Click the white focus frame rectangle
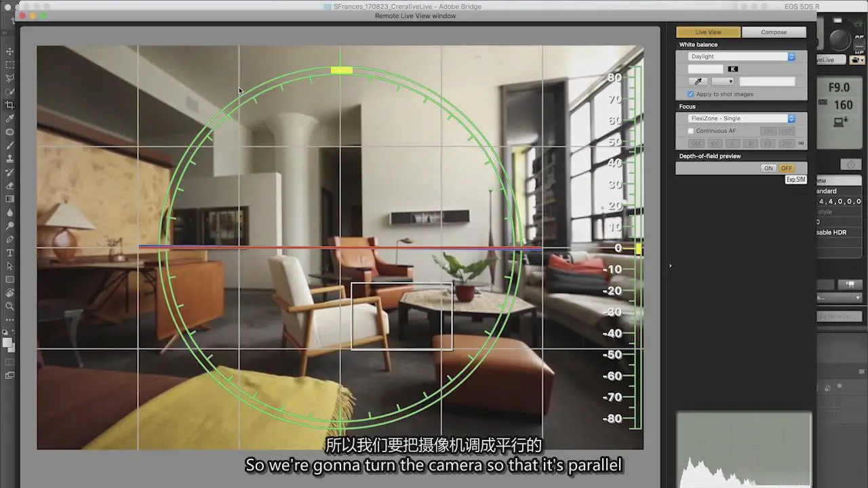 [401, 316]
